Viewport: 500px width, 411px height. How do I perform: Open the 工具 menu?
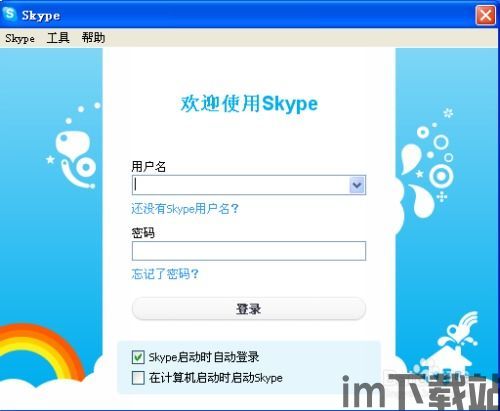[x=58, y=38]
